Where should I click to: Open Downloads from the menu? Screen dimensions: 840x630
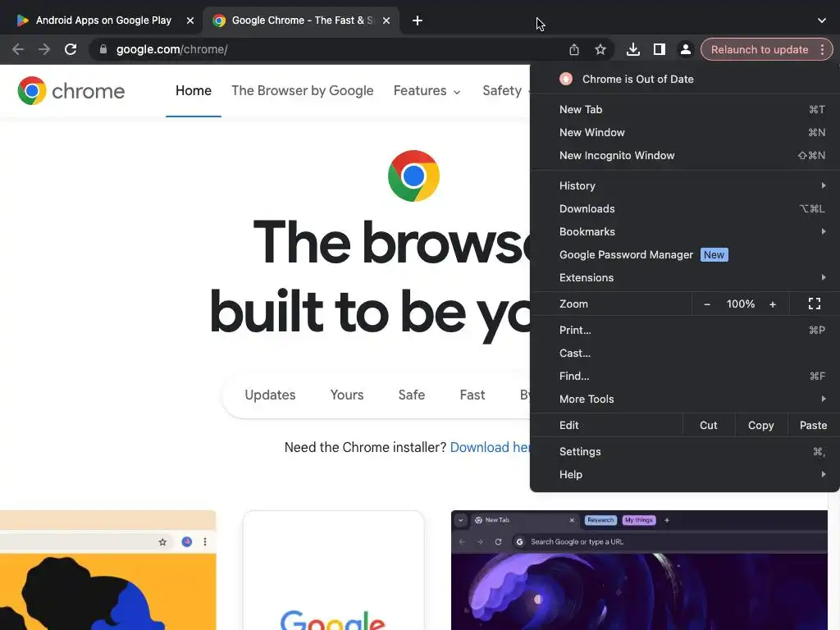pyautogui.click(x=685, y=209)
